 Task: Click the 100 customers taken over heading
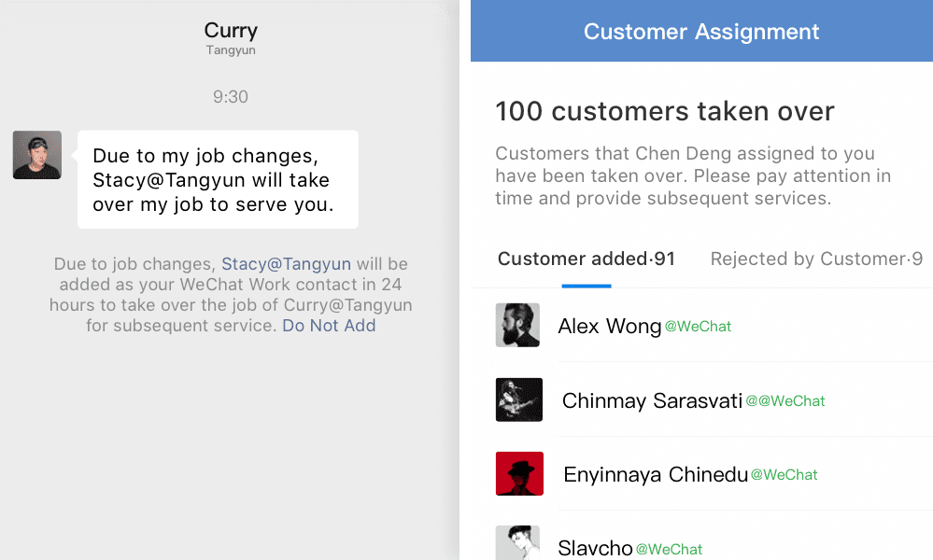point(665,111)
